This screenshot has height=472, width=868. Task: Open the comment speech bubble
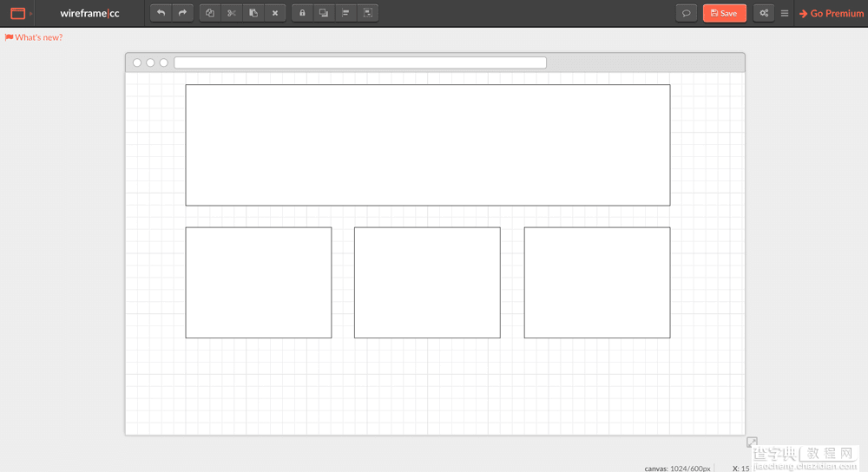(686, 13)
